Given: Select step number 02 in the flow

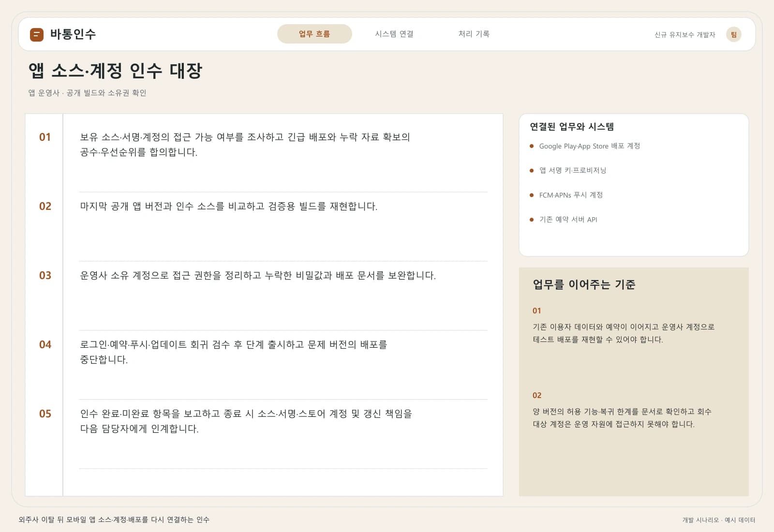Looking at the screenshot, I should (45, 206).
